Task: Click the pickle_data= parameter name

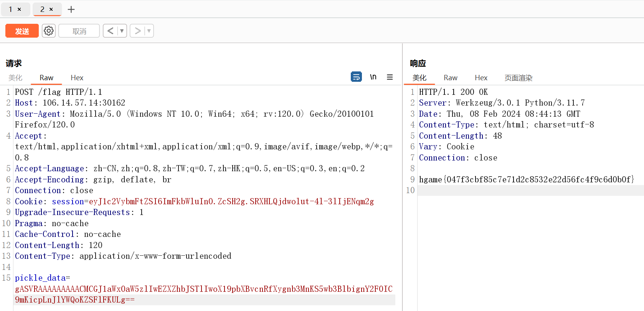Action: 42,278
